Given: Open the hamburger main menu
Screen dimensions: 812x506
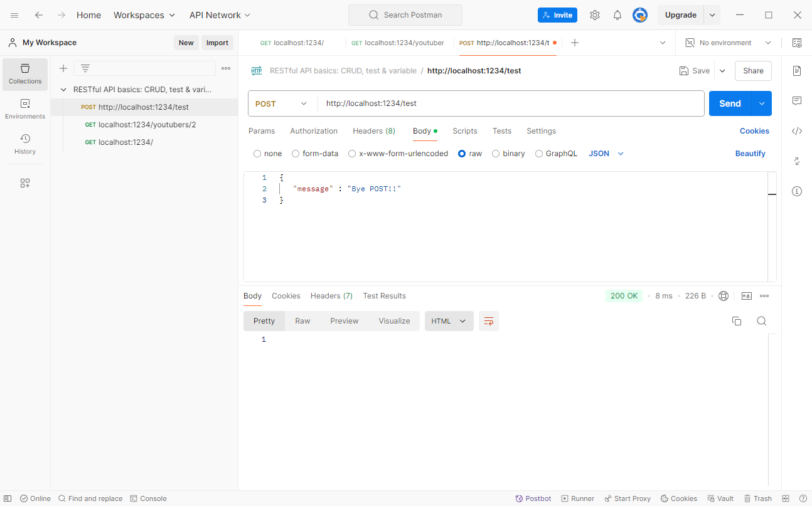Looking at the screenshot, I should click(x=14, y=15).
